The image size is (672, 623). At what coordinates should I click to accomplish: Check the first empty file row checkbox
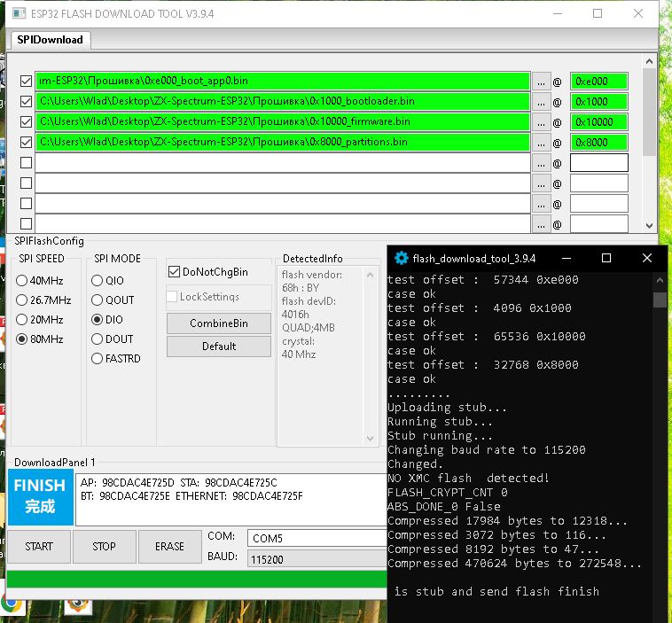(x=26, y=162)
